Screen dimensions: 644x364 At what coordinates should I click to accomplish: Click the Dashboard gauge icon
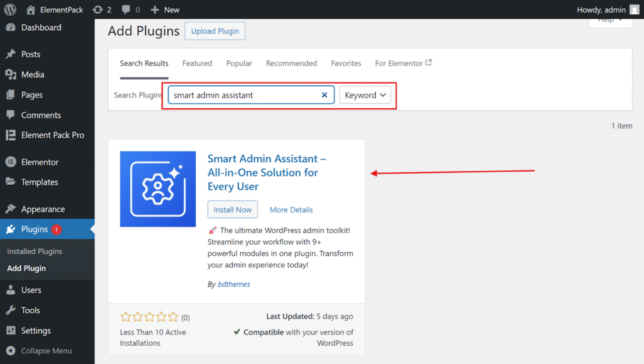click(x=11, y=28)
